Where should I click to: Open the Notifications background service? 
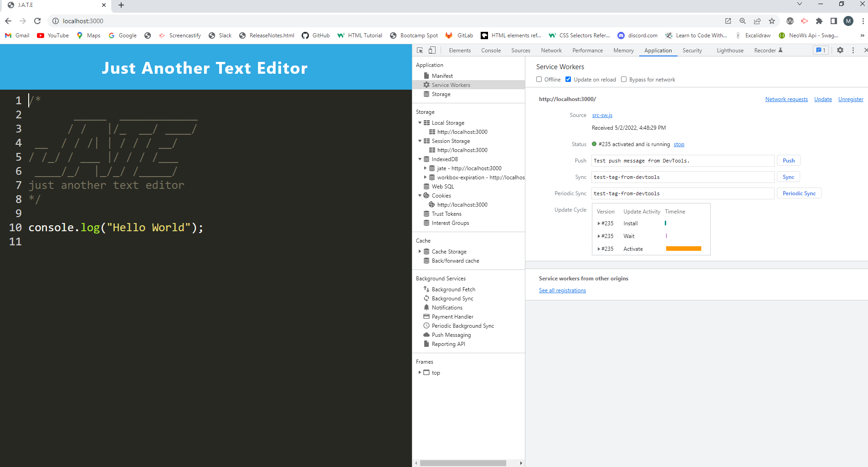click(447, 307)
